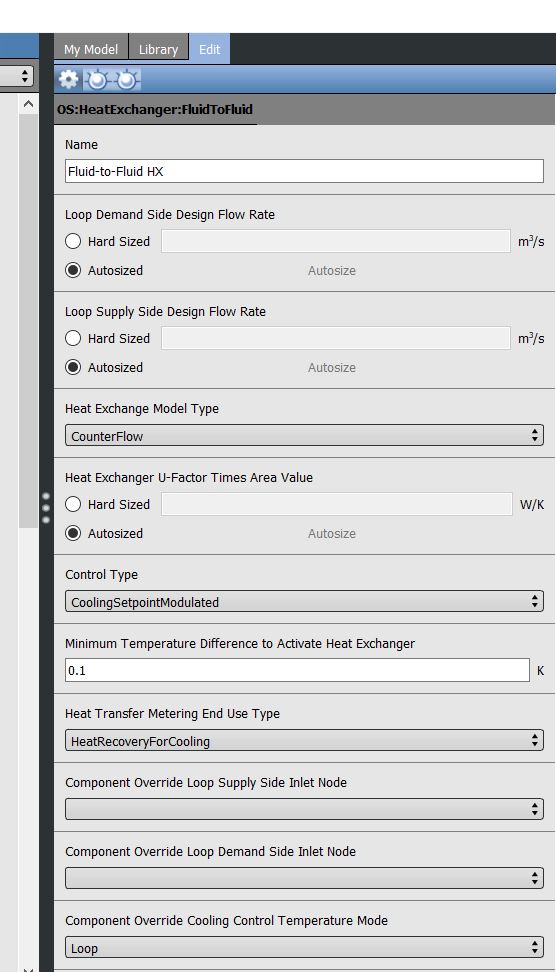Open the Heat Exchange Model Type dropdown
This screenshot has height=972, width=556.
tap(304, 436)
